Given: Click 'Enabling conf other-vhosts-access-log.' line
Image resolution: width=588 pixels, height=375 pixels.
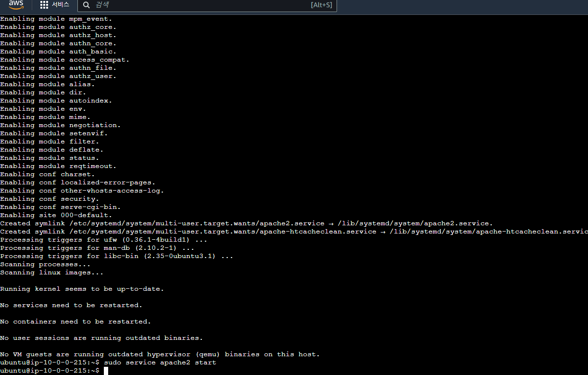Looking at the screenshot, I should click(x=82, y=191).
